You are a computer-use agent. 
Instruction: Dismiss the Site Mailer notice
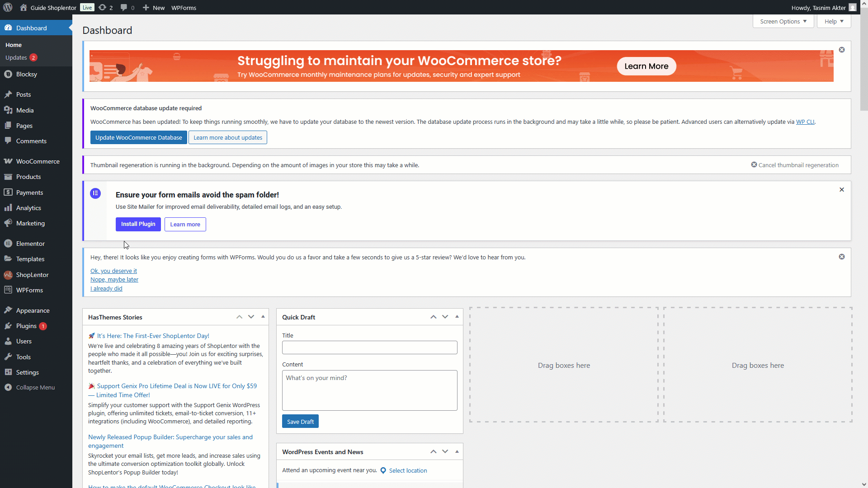(841, 190)
